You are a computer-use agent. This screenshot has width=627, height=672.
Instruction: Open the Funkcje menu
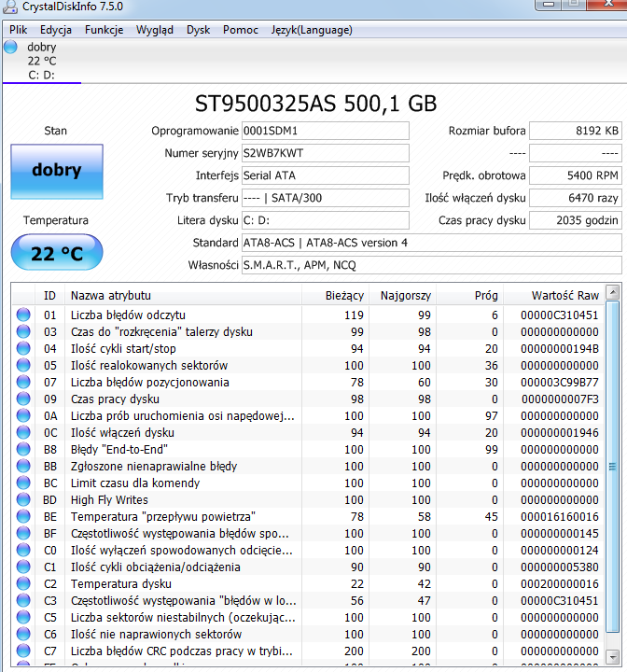pos(104,30)
